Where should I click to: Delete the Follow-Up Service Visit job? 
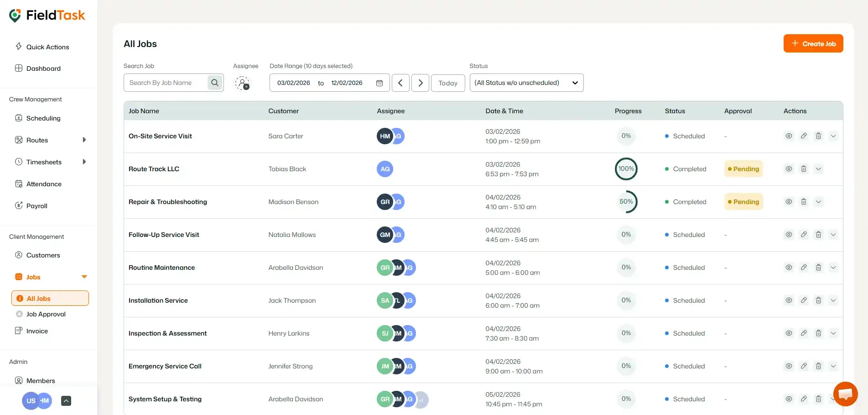click(818, 235)
